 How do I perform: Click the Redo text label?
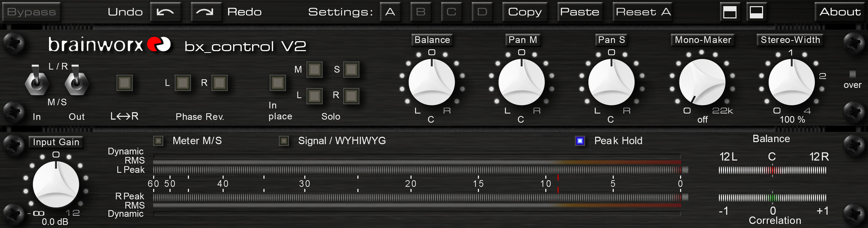244,12
